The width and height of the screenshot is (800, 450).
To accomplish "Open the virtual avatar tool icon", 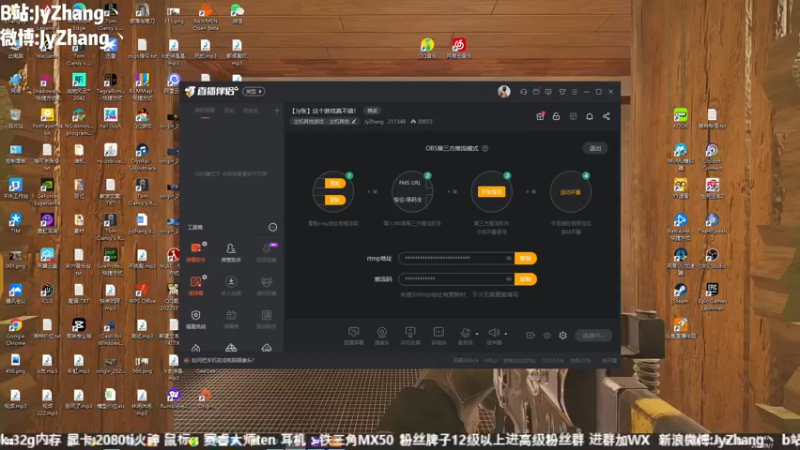I will point(266,286).
